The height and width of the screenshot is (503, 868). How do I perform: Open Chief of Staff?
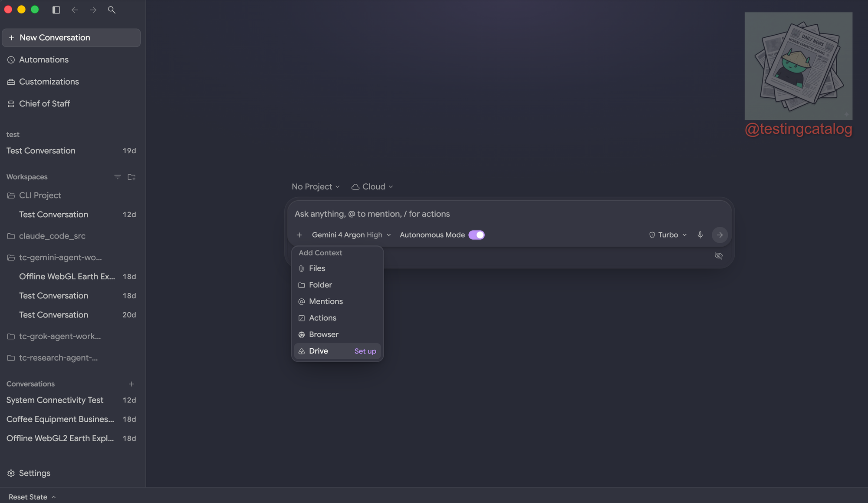coord(71,104)
